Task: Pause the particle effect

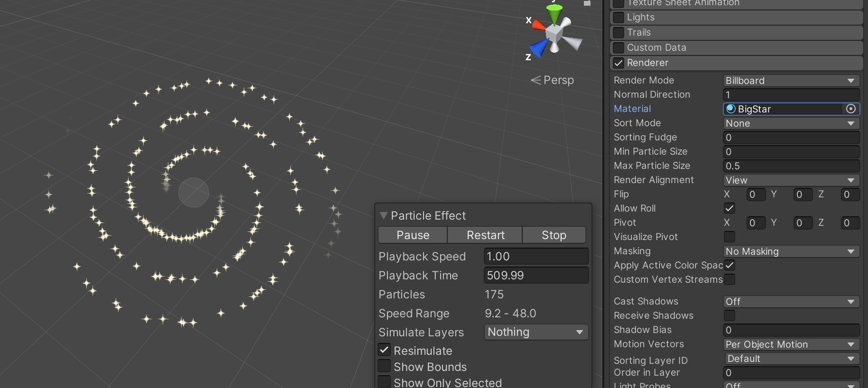Action: [413, 235]
